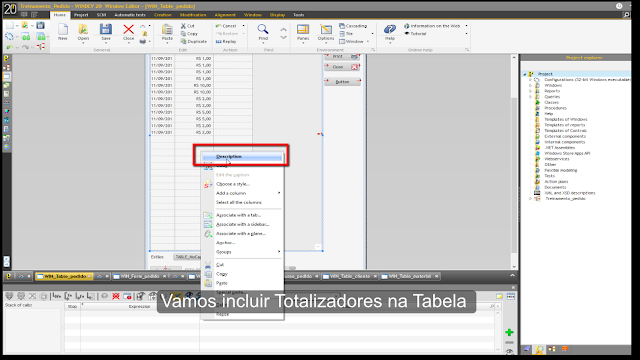The image size is (640, 360).
Task: Click Cut in the ribbon Edit group
Action: (187, 26)
